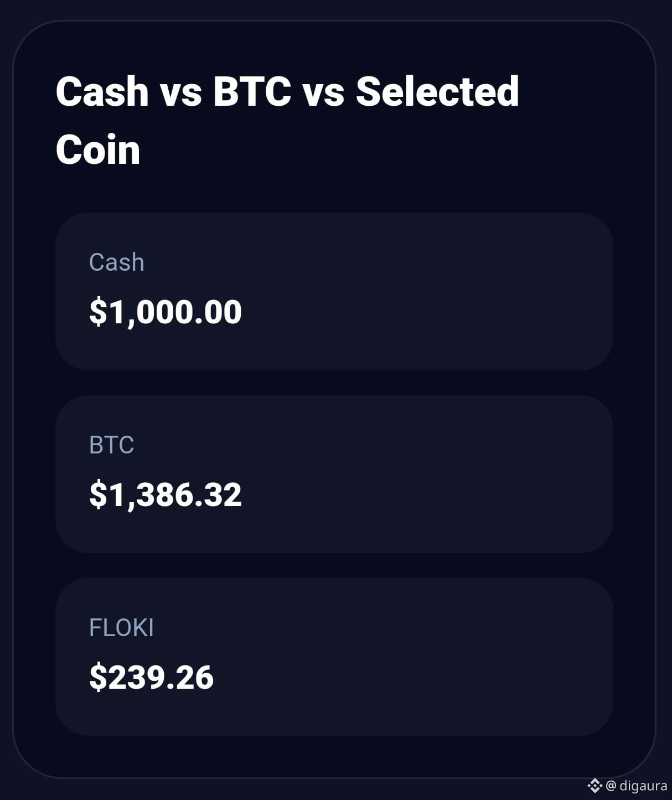Select the BTC value card
The image size is (672, 800).
point(334,474)
